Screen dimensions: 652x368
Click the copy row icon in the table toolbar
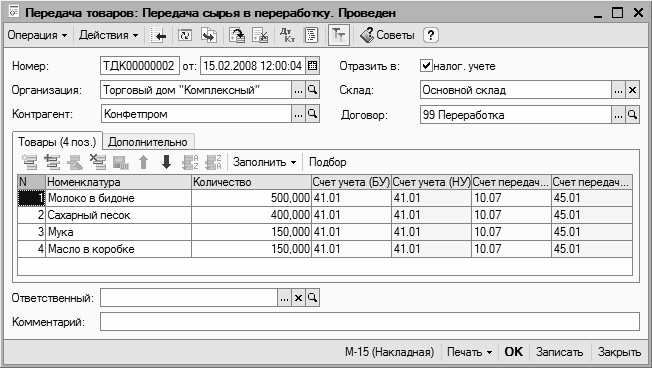click(52, 162)
